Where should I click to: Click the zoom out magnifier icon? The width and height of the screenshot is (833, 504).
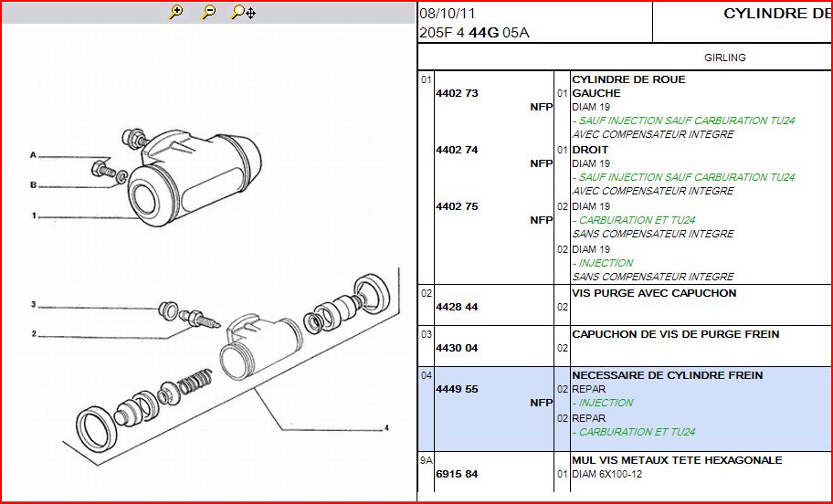209,12
